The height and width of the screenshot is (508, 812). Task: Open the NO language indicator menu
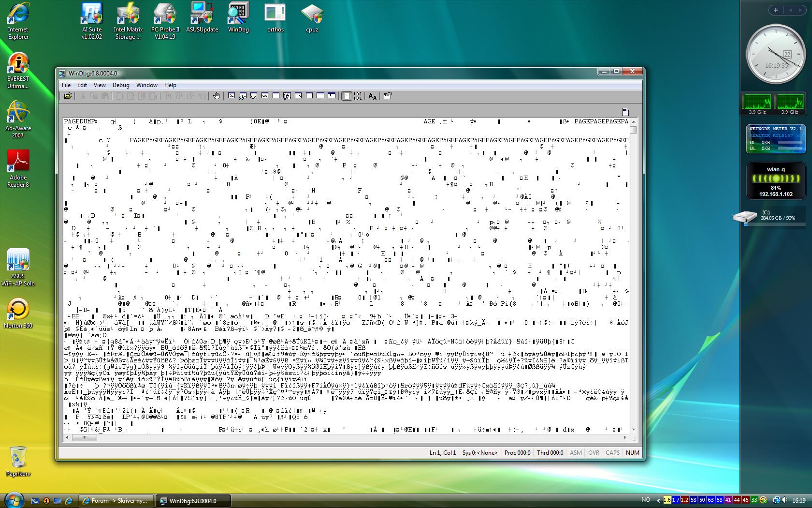(645, 500)
